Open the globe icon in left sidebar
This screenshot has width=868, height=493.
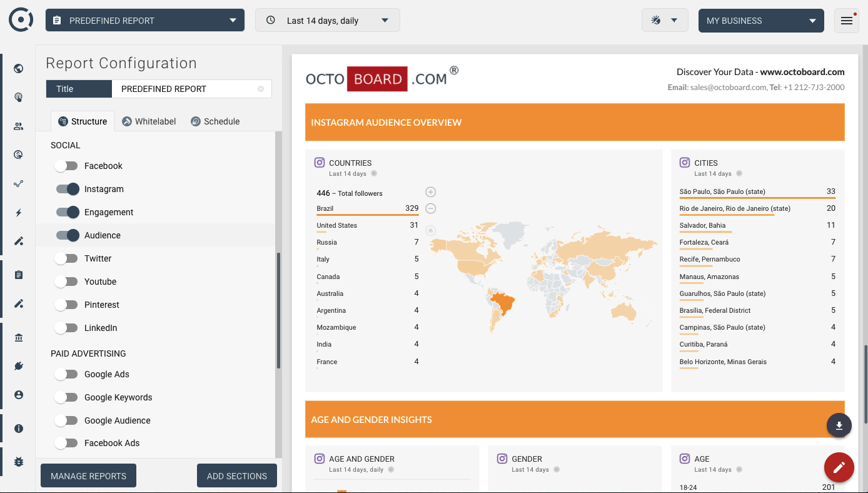coord(19,69)
